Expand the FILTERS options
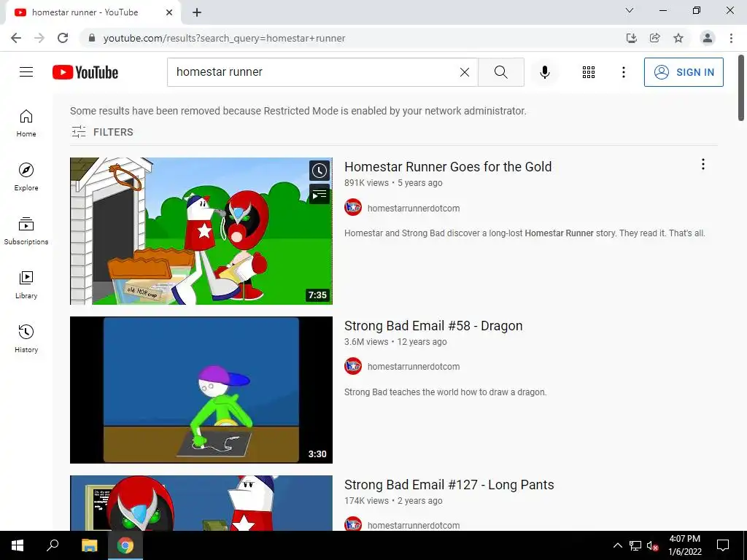Image resolution: width=747 pixels, height=560 pixels. point(102,132)
